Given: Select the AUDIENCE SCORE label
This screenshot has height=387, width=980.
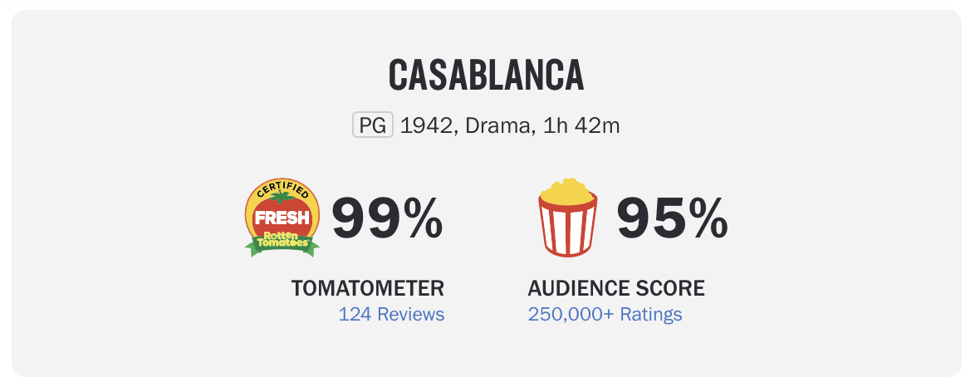Looking at the screenshot, I should coord(616,288).
